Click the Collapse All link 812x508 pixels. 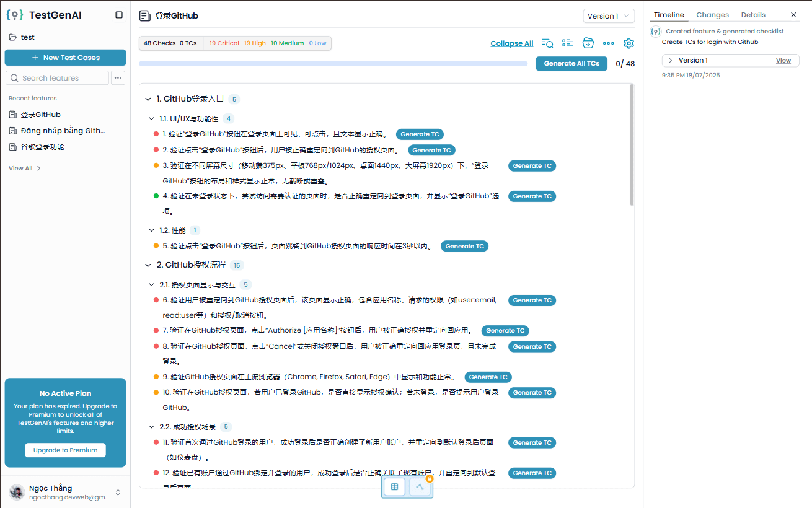(512, 43)
